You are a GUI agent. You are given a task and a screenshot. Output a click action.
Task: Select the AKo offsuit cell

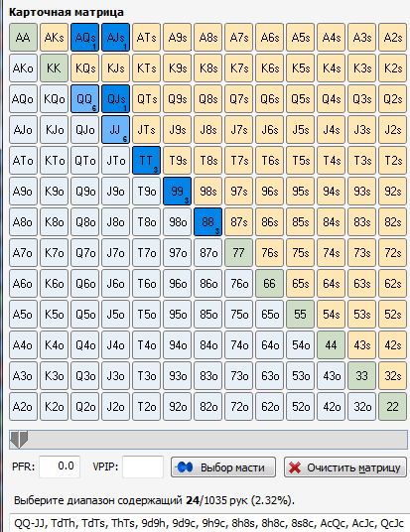pyautogui.click(x=23, y=68)
